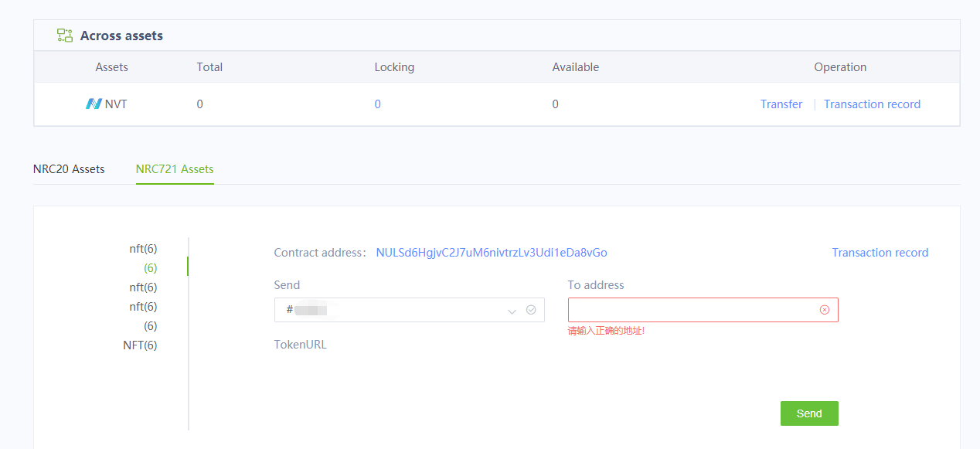980x449 pixels.
Task: Open the contract's Transaction record link
Action: click(x=880, y=253)
